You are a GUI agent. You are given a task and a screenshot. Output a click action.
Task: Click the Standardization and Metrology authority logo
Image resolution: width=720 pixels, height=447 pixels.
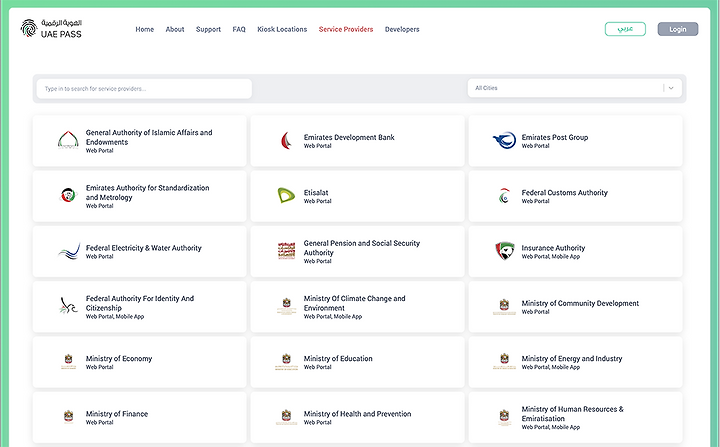pos(68,196)
